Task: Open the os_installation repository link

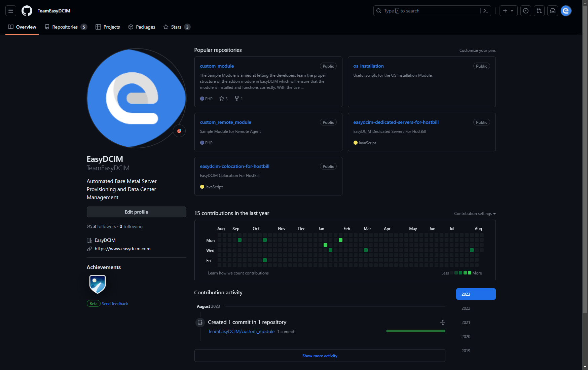Action: click(x=368, y=66)
